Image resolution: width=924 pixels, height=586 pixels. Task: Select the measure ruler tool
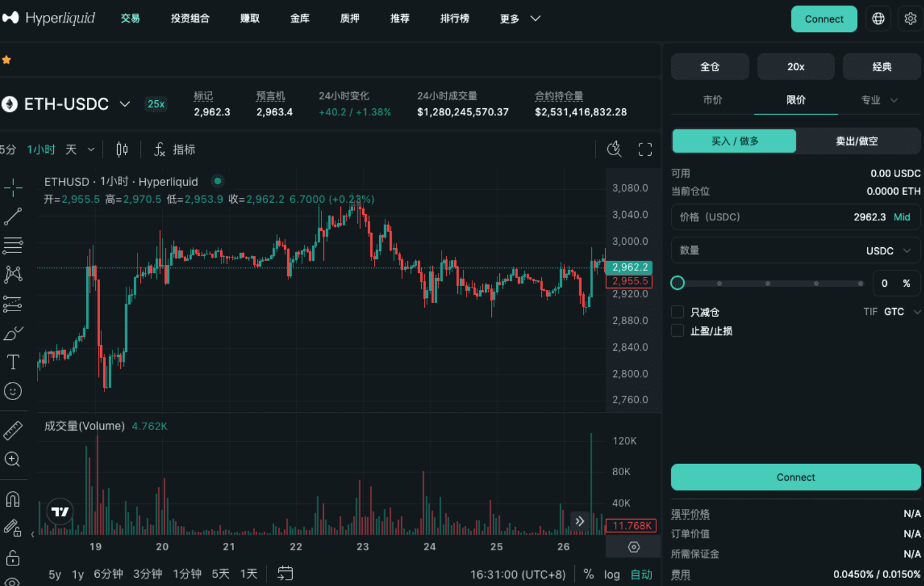(x=13, y=430)
